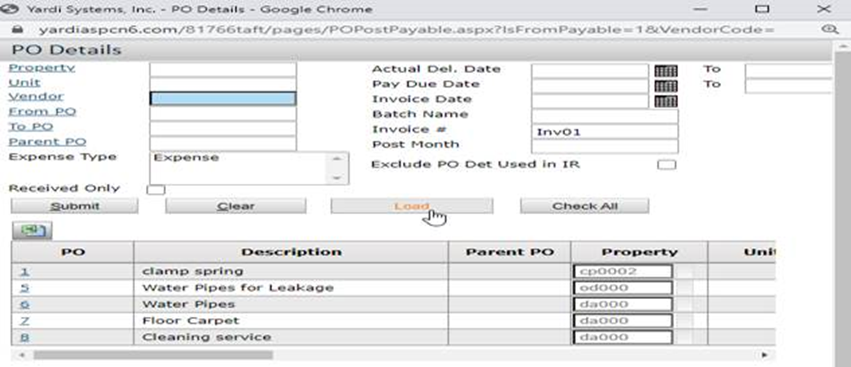Click the Actual Del. Date To field
This screenshot has height=367, width=851.
pyautogui.click(x=788, y=71)
